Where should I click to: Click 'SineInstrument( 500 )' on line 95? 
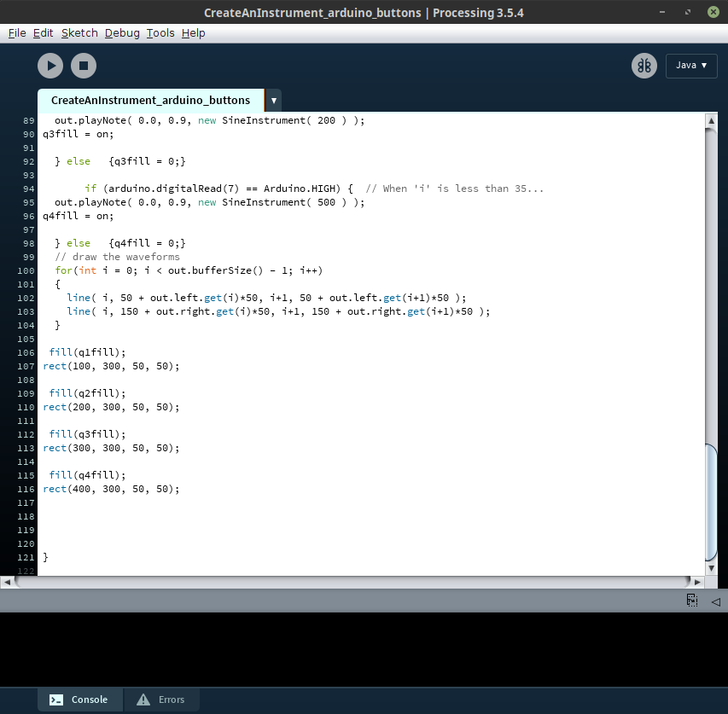pyautogui.click(x=284, y=202)
